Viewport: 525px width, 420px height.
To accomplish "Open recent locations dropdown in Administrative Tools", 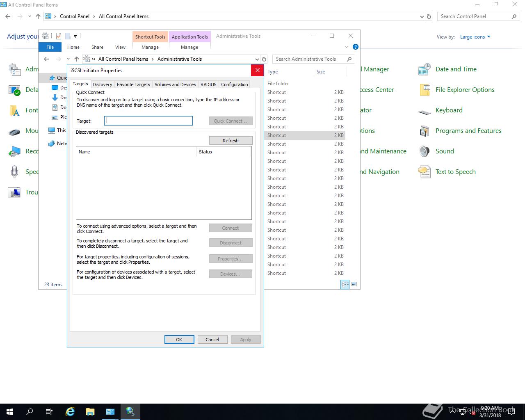I will tap(68, 59).
